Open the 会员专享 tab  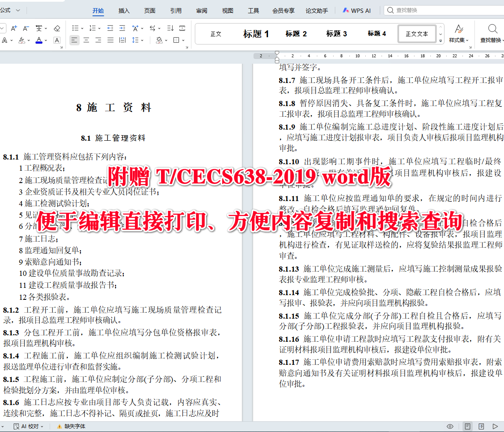coord(283,11)
